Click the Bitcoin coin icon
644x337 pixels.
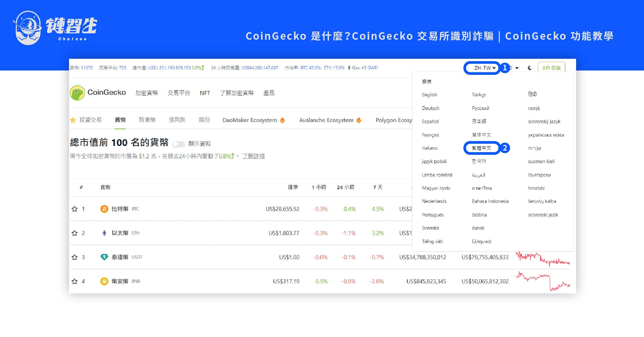104,209
